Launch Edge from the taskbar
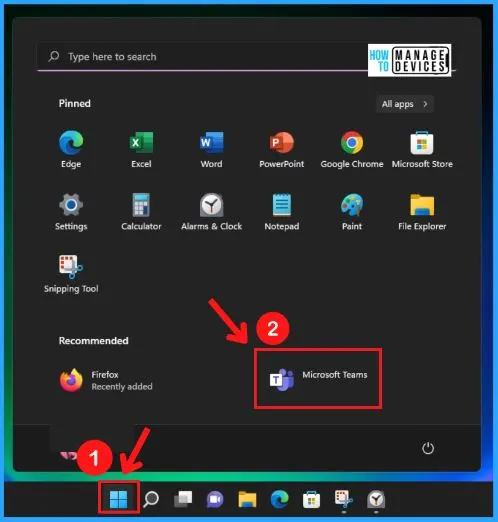 click(279, 499)
